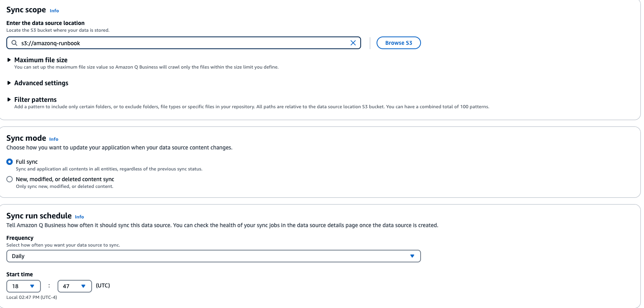Click the Browse S3 button
The width and height of the screenshot is (644, 308).
point(398,42)
